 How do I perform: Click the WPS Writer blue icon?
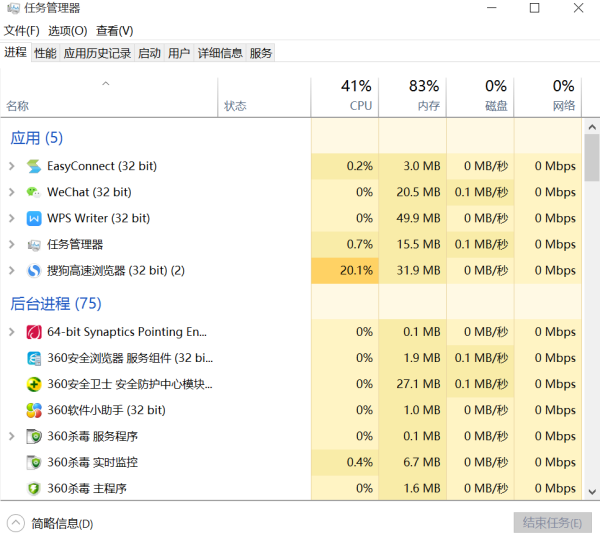(x=34, y=218)
